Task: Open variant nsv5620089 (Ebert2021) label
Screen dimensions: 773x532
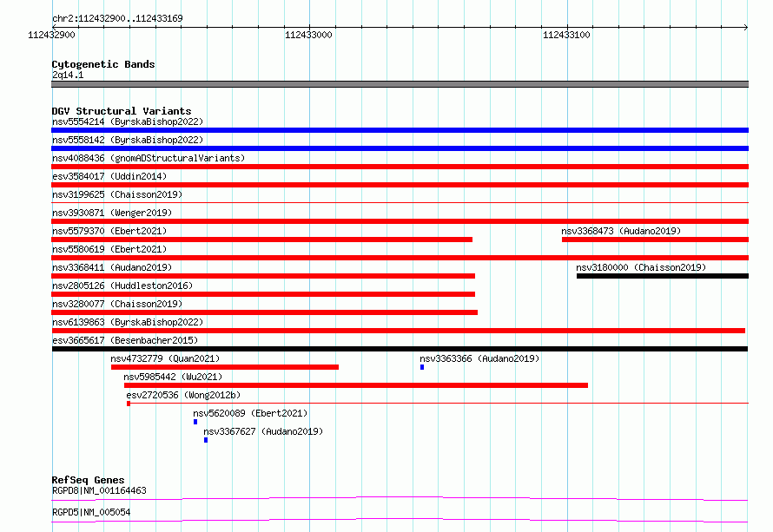Action: [250, 413]
